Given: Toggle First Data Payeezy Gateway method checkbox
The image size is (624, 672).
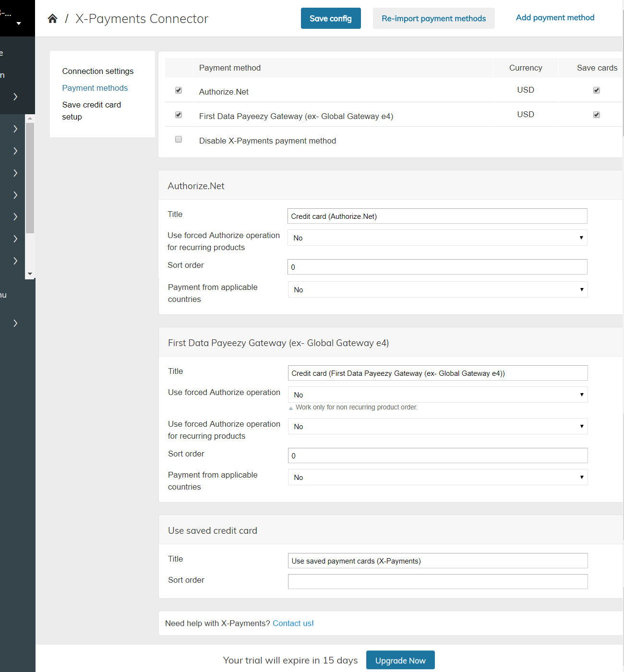Looking at the screenshot, I should click(x=179, y=115).
